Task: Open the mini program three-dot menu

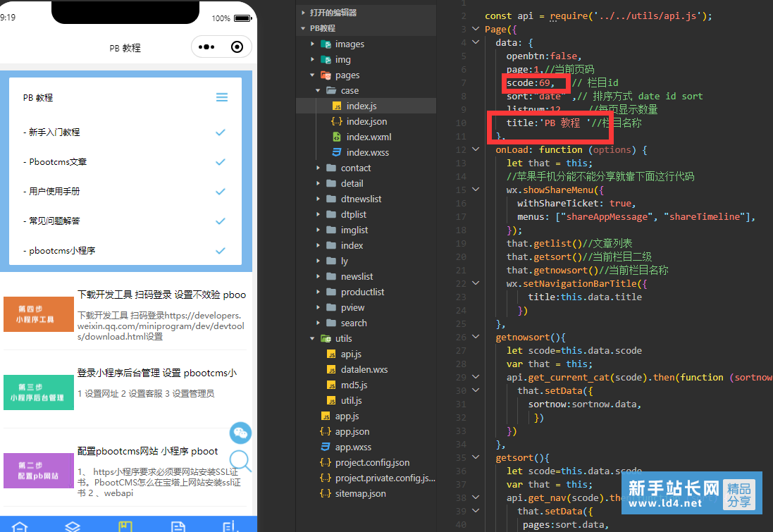Action: [206, 47]
